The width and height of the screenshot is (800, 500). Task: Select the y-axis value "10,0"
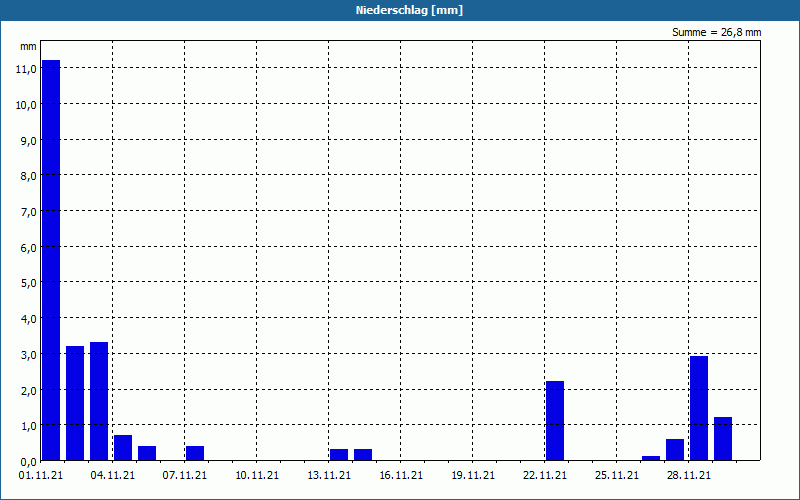click(26, 105)
